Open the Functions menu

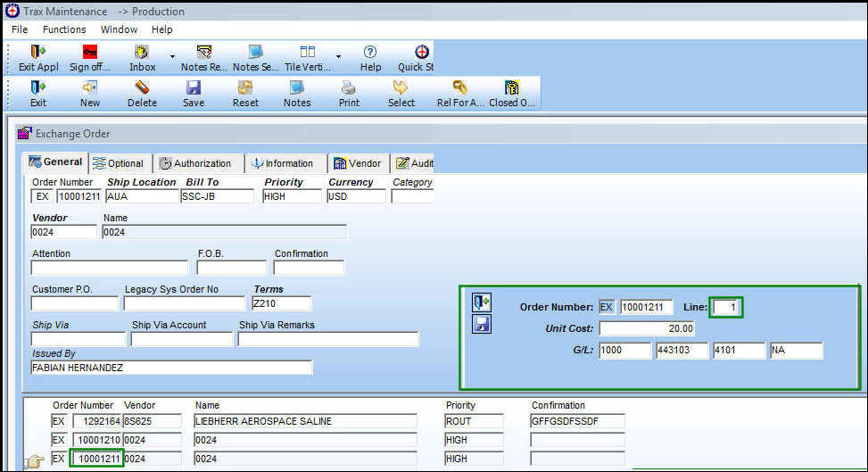[64, 29]
